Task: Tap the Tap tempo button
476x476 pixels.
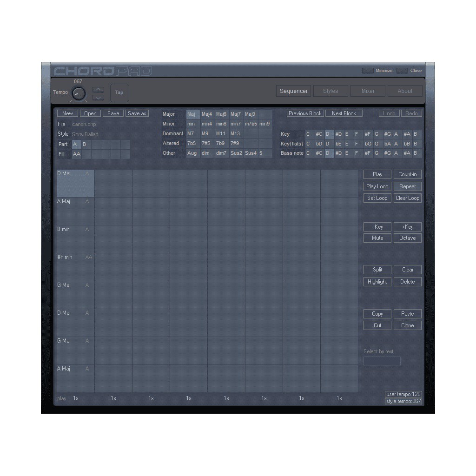Action: click(119, 93)
